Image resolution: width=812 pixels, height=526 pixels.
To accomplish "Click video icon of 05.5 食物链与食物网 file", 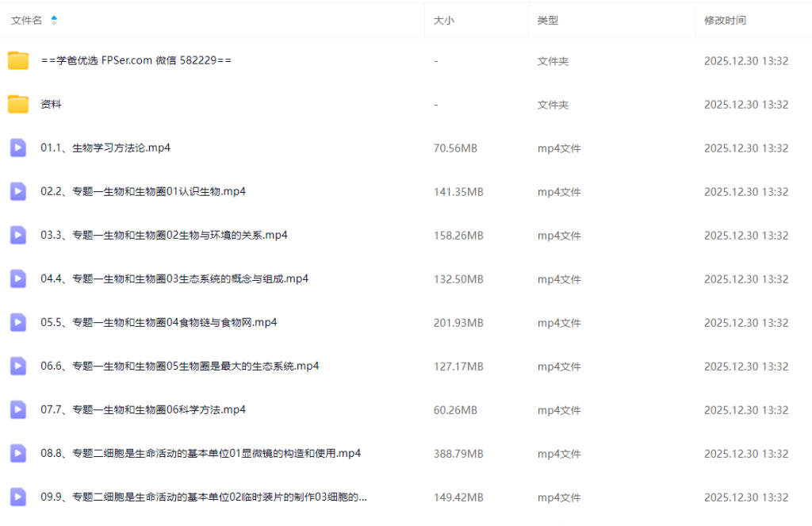I will coord(18,322).
